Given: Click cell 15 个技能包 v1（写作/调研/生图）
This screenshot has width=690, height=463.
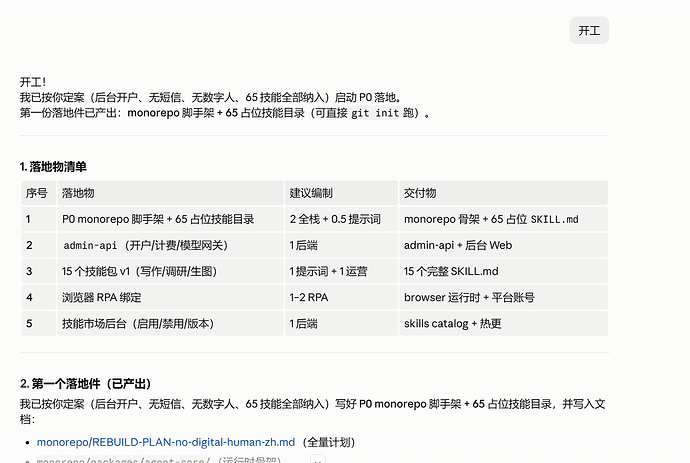Looking at the screenshot, I should tap(170, 271).
